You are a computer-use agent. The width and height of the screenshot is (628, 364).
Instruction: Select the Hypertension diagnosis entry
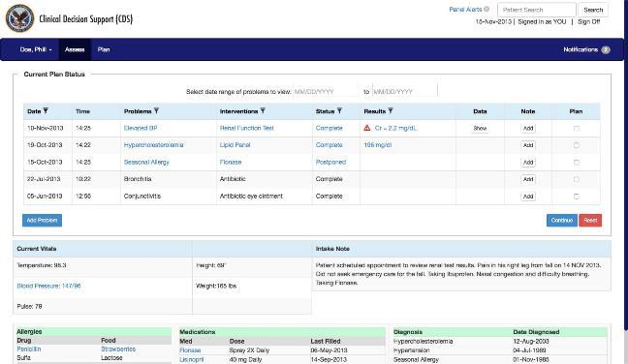point(411,350)
